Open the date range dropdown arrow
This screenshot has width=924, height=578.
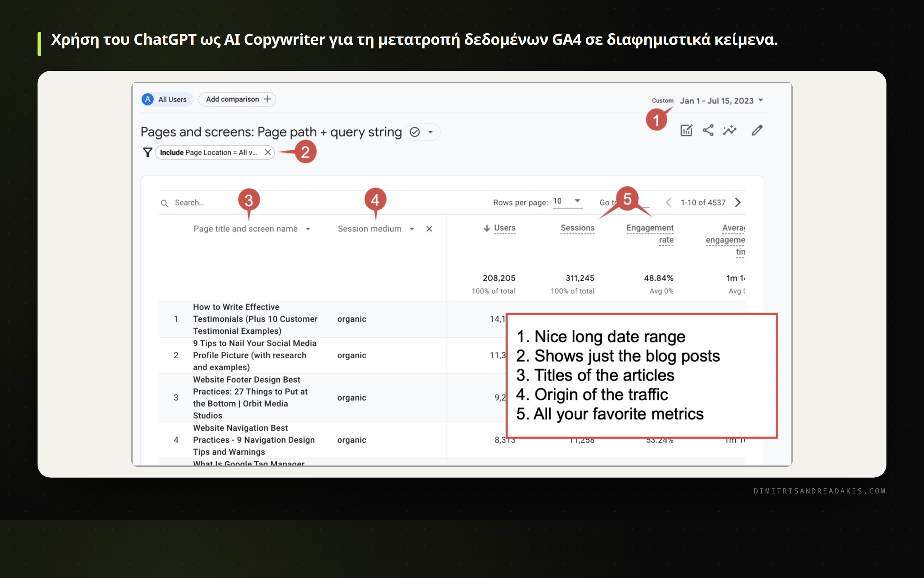point(760,100)
